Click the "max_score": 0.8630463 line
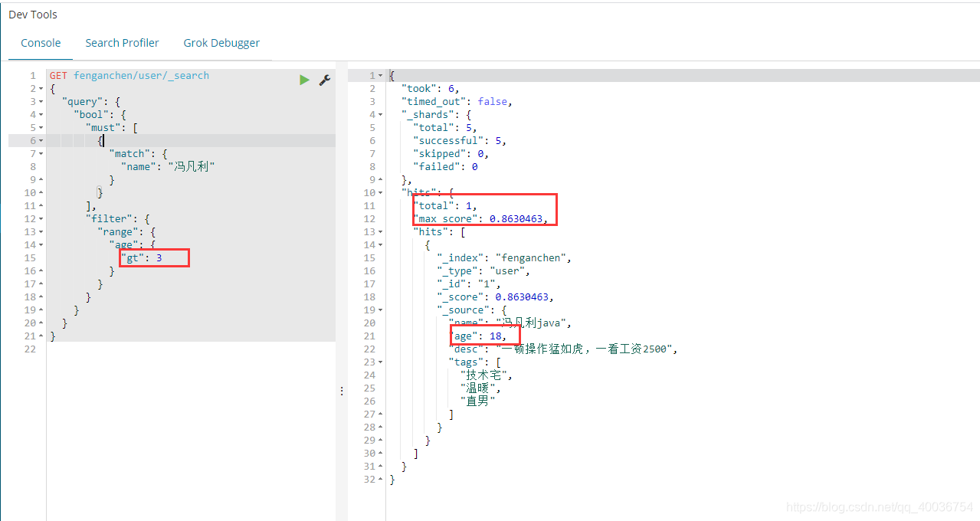 coord(480,219)
